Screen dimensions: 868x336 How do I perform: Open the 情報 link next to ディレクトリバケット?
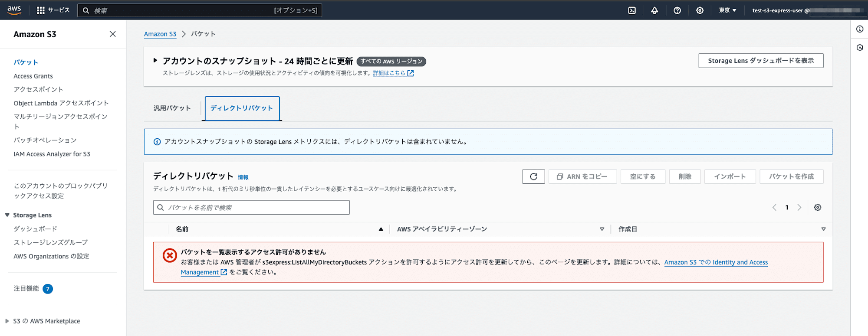pos(243,177)
